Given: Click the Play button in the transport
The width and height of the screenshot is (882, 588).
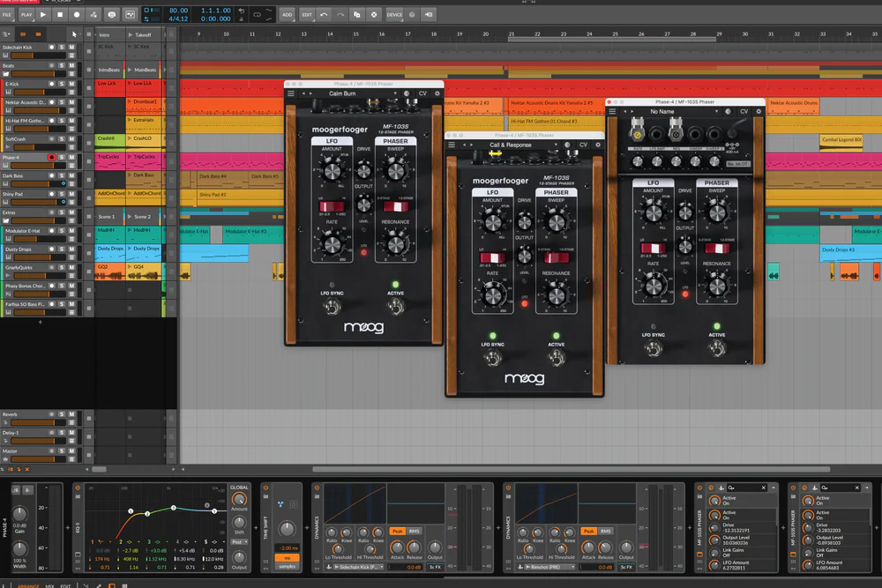Looking at the screenshot, I should 43,14.
